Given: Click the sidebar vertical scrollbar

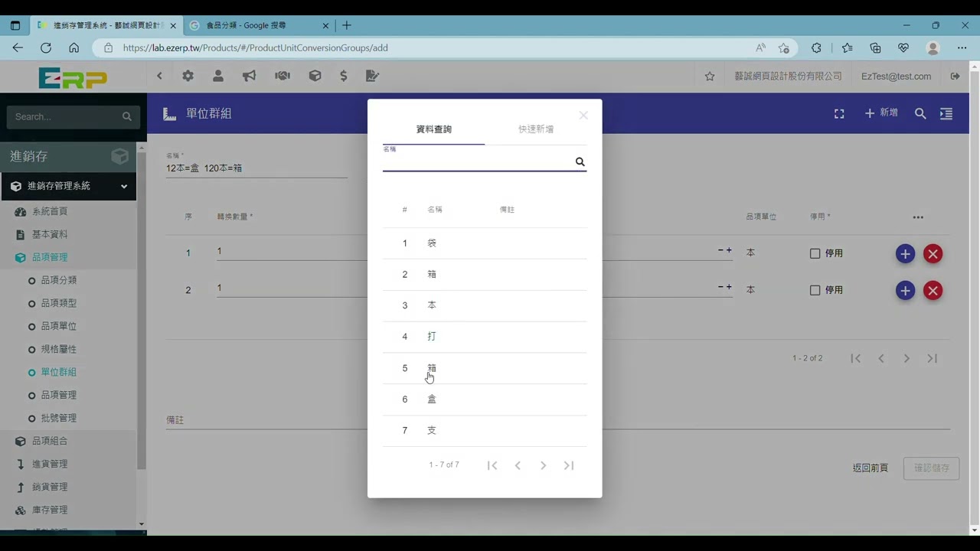Looking at the screenshot, I should [141, 310].
